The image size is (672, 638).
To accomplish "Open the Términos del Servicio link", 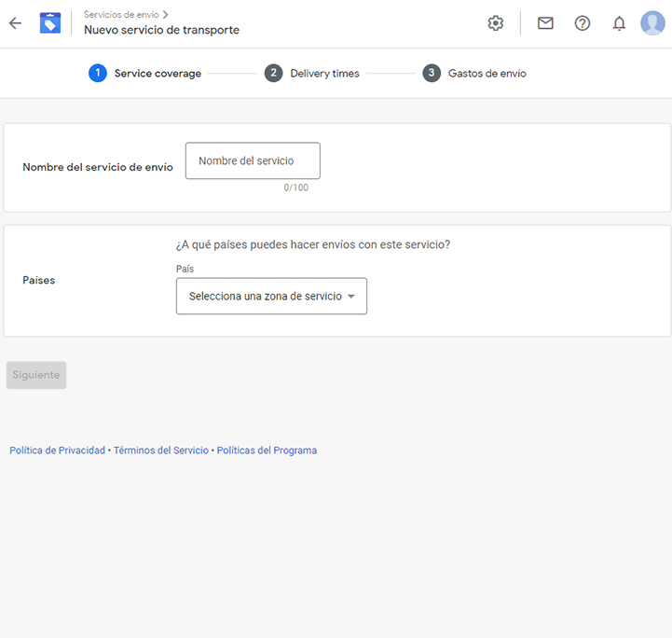I will (x=161, y=451).
